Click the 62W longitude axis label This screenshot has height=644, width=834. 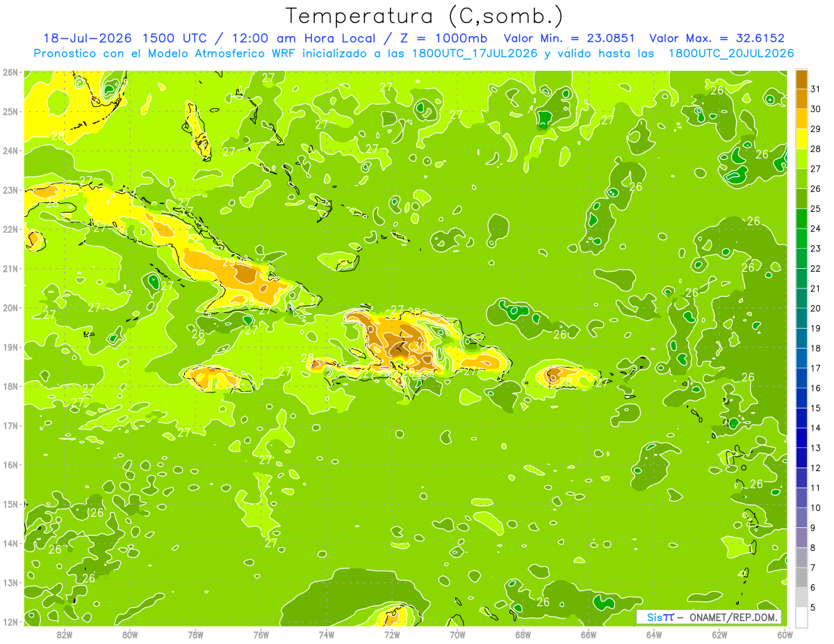point(719,634)
